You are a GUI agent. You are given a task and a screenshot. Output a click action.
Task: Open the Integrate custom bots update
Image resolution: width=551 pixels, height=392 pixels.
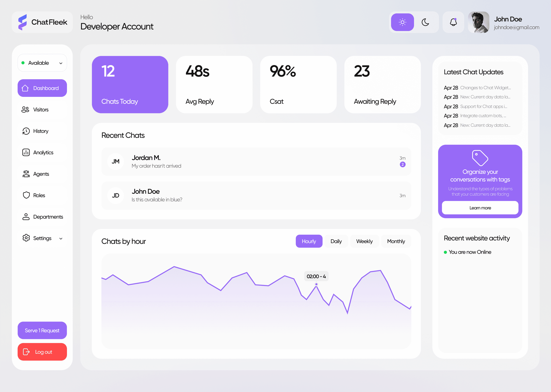475,116
